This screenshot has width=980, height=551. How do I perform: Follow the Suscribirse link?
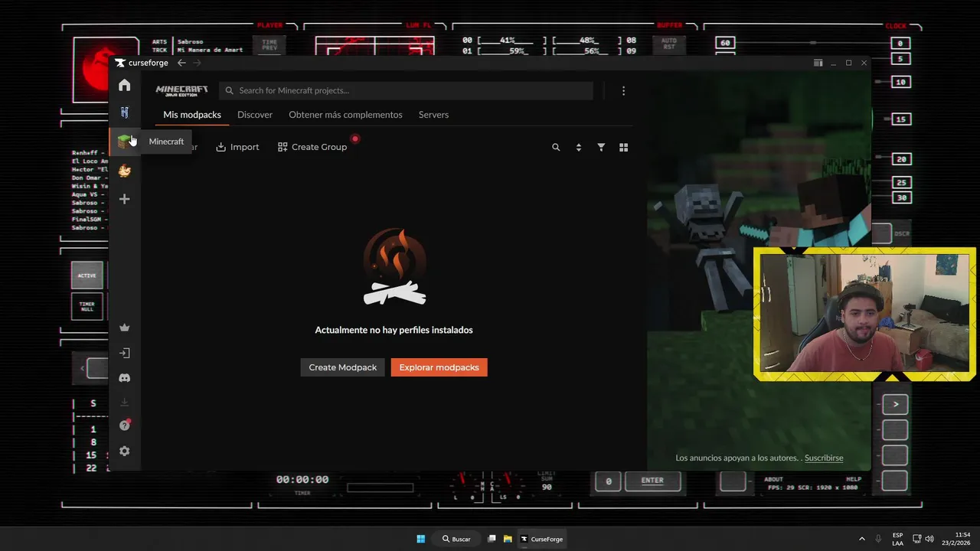[824, 458]
